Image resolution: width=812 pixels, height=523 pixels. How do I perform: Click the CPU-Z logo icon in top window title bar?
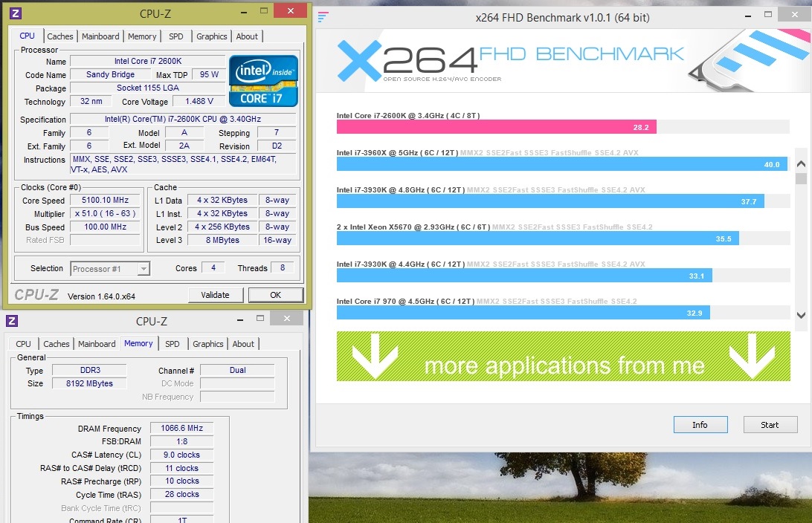tap(16, 13)
